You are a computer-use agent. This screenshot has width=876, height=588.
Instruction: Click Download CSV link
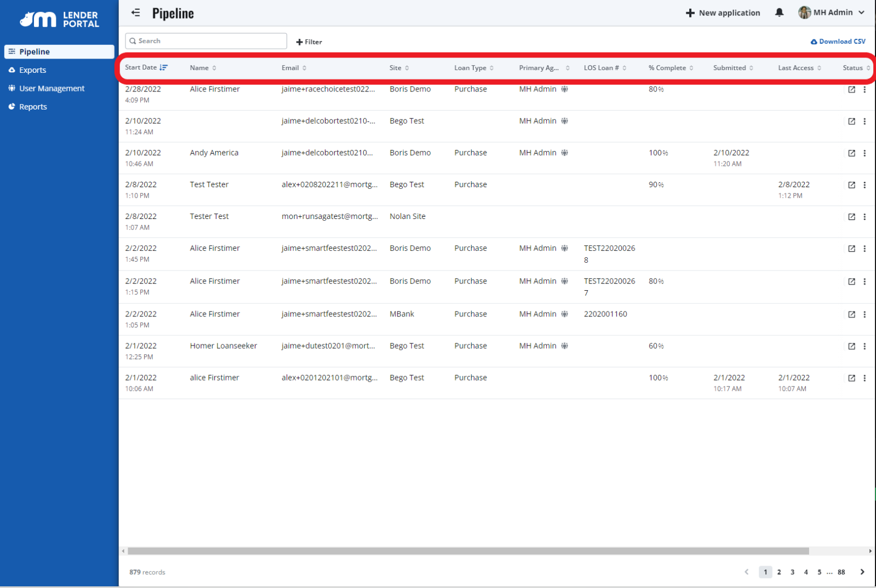click(x=838, y=42)
